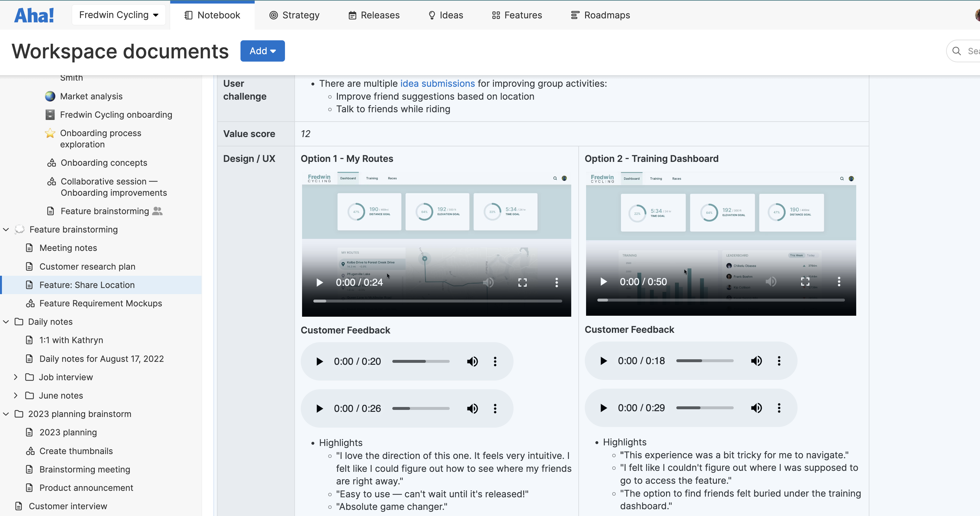Click the globe icon beside Market analysis
980x516 pixels.
tap(50, 96)
